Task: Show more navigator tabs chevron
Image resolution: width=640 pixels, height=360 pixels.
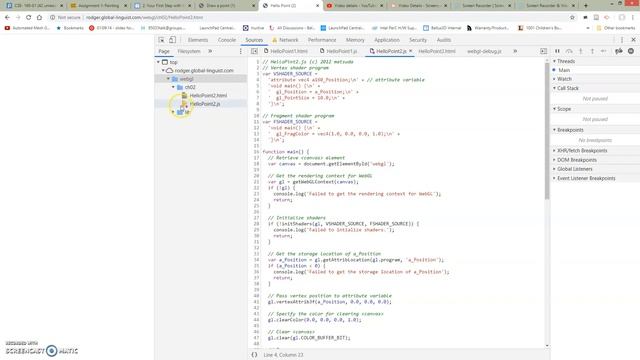Action: pos(210,51)
